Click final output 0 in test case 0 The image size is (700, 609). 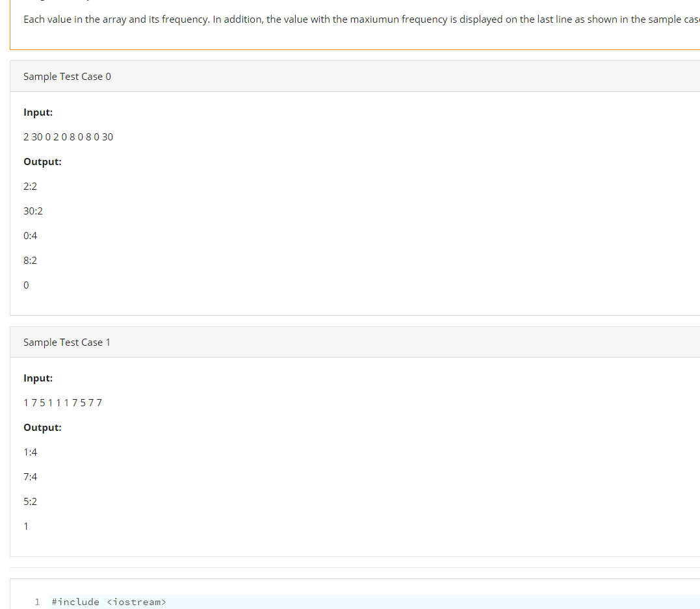point(25,285)
